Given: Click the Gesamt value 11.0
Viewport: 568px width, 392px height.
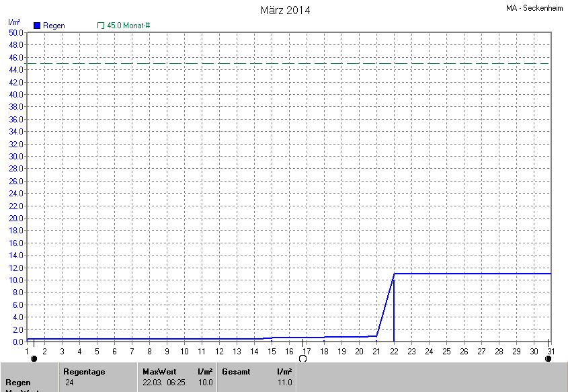Looking at the screenshot, I should click(x=285, y=383).
